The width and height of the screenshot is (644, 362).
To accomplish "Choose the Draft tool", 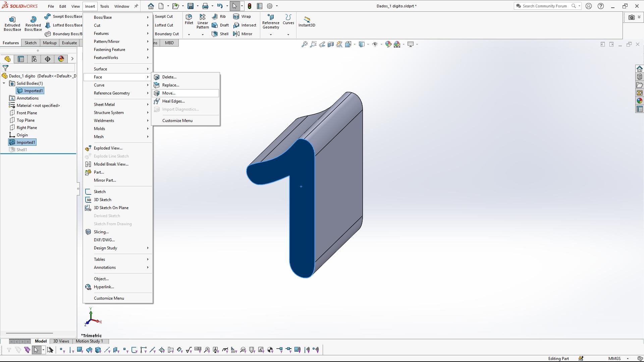I will click(220, 25).
